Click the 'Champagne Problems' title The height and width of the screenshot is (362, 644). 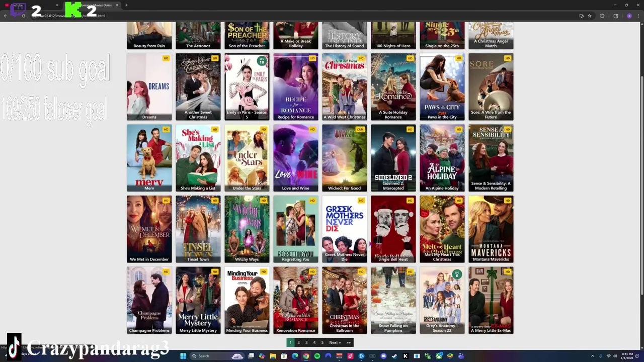[149, 330]
